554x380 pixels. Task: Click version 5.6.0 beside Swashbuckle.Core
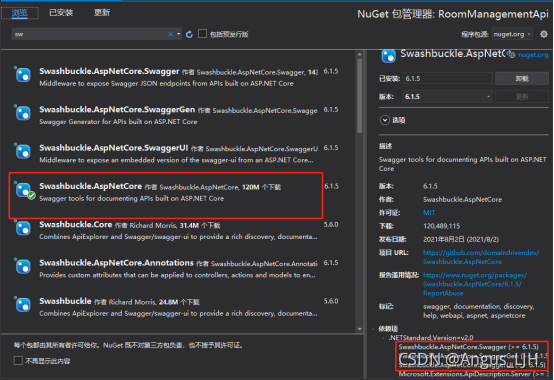[331, 225]
